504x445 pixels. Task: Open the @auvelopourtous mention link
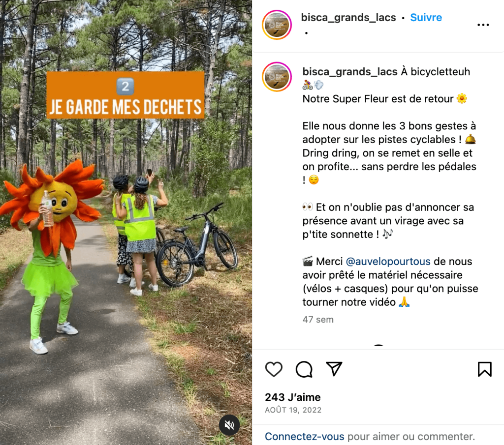[388, 262]
